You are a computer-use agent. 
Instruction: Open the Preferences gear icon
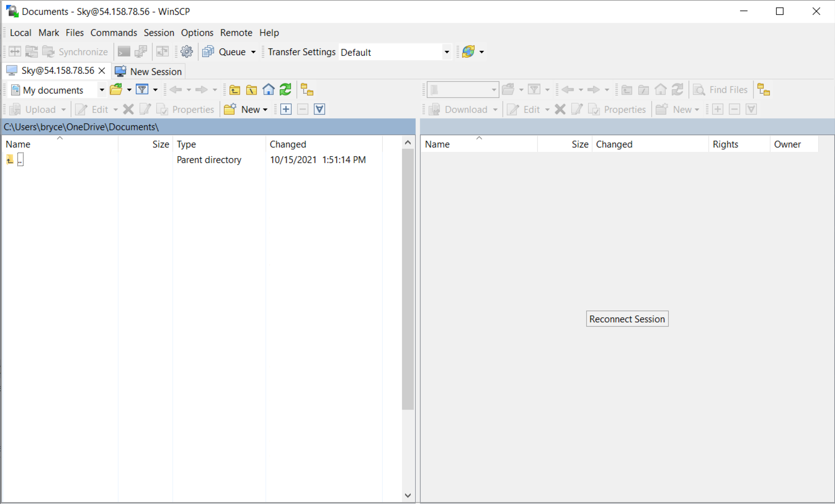pos(186,52)
